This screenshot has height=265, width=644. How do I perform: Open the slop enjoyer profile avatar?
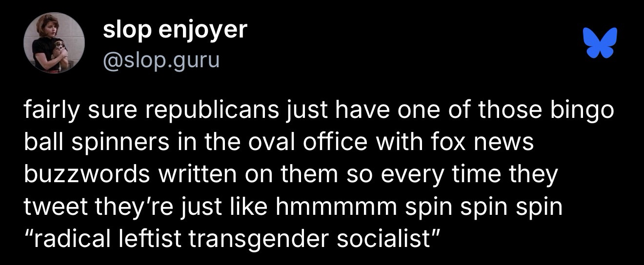point(54,43)
